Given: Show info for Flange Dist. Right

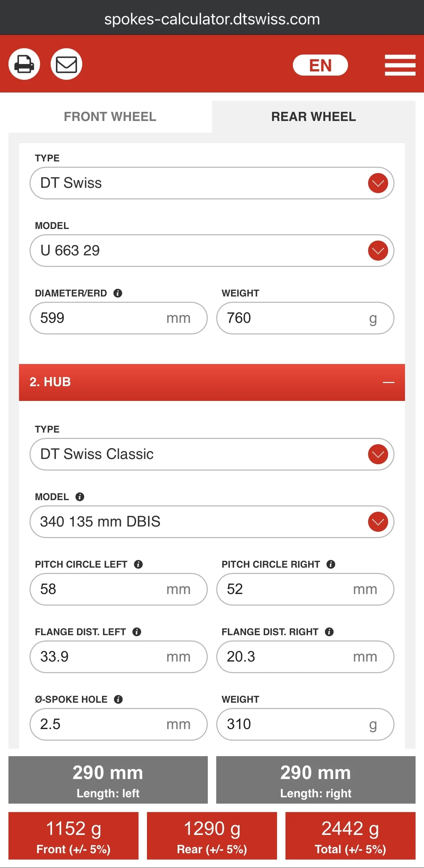Looking at the screenshot, I should [x=329, y=632].
